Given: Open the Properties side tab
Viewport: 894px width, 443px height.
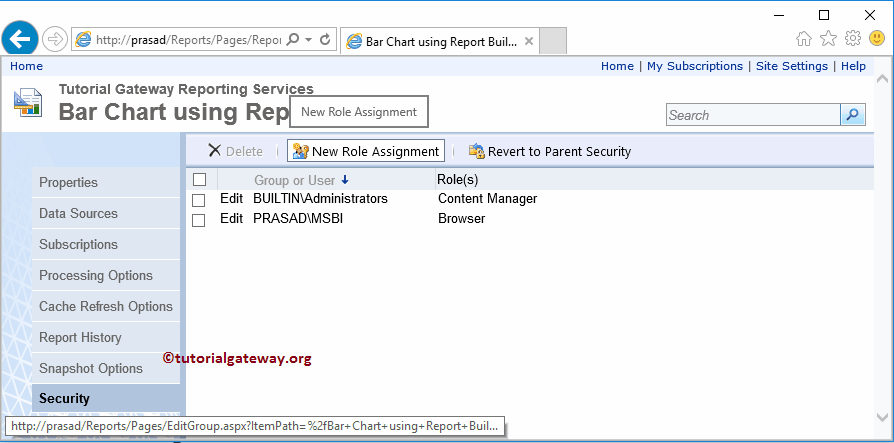Looking at the screenshot, I should [106, 182].
